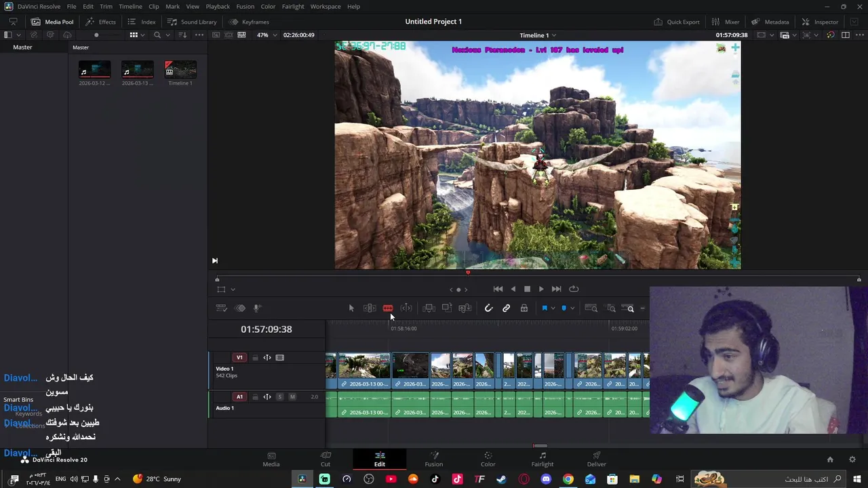Click the timeline horizontal scrollbar
The width and height of the screenshot is (868, 488).
(x=540, y=446)
